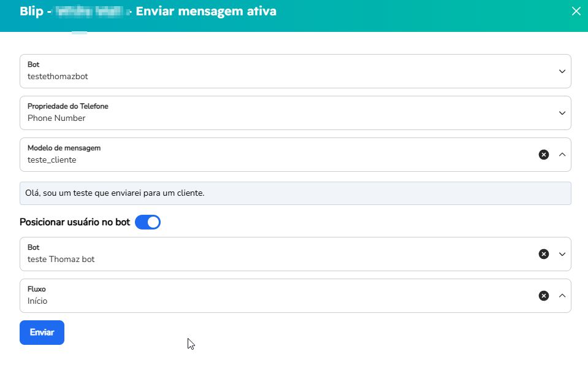Collapse the Fluxo dropdown chevron
Viewport: 588px width, 370px height.
click(562, 296)
